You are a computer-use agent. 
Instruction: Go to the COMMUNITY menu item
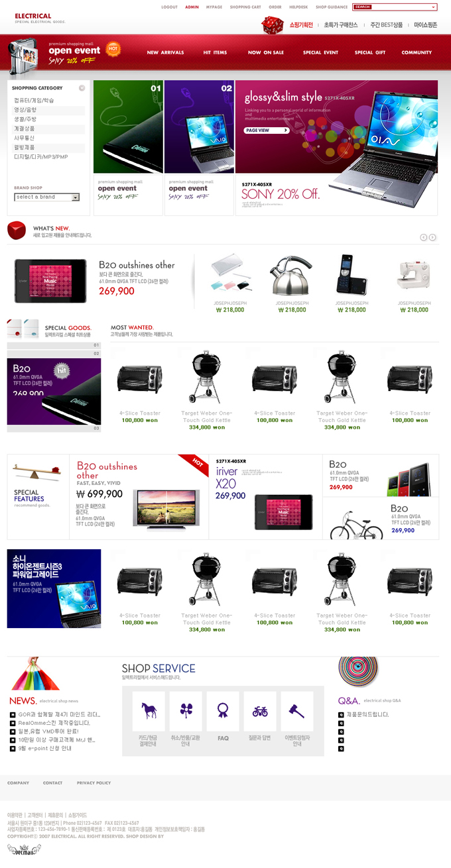click(417, 52)
